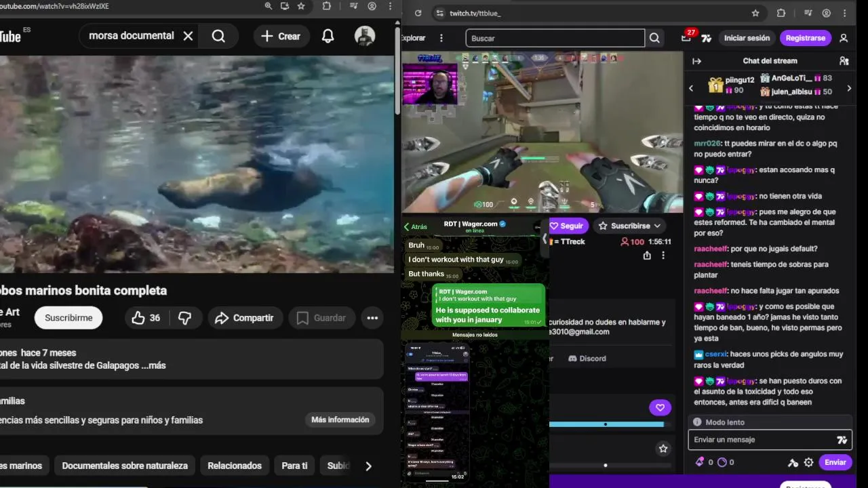
Task: Click the purple heart button on the goal panel
Action: pos(660,407)
